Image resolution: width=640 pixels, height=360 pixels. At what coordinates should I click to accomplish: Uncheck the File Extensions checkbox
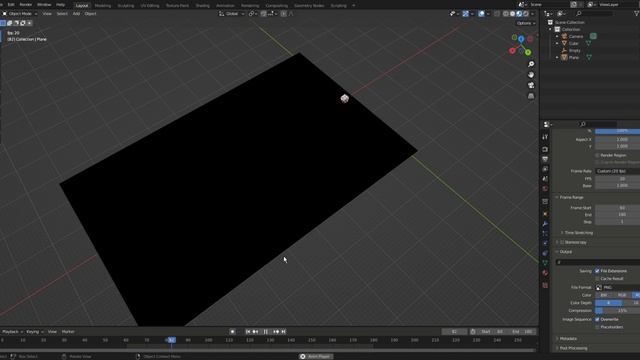[597, 271]
